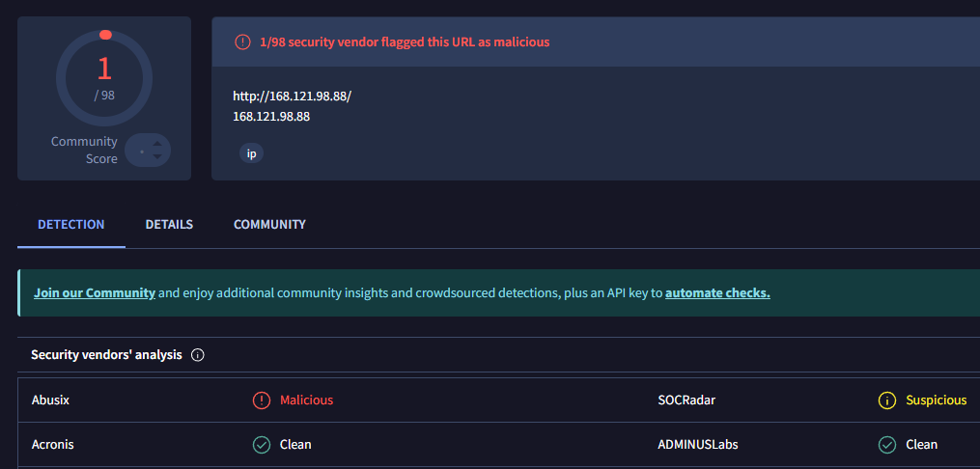This screenshot has width=980, height=469.
Task: Click the green Clean checkmark for Acronis
Action: [x=261, y=445]
